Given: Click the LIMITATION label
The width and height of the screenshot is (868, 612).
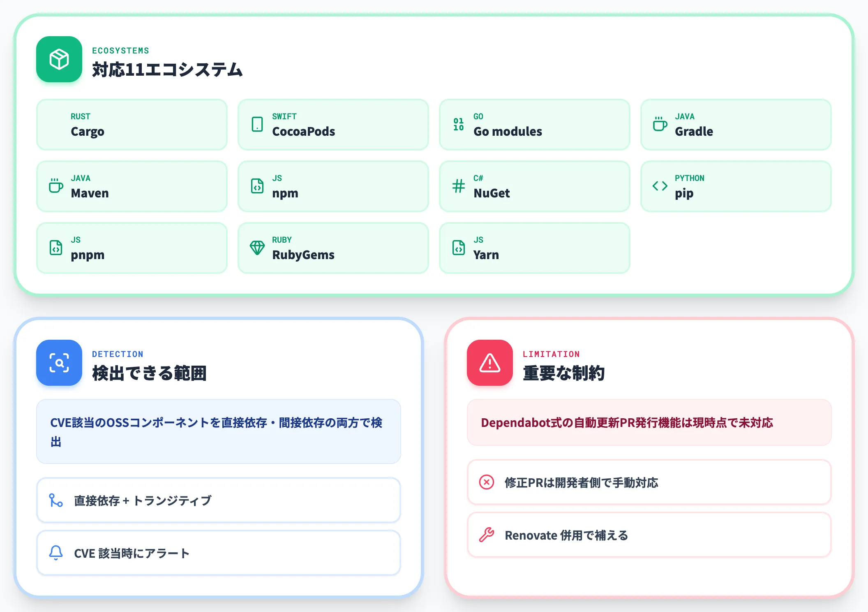Looking at the screenshot, I should click(552, 354).
